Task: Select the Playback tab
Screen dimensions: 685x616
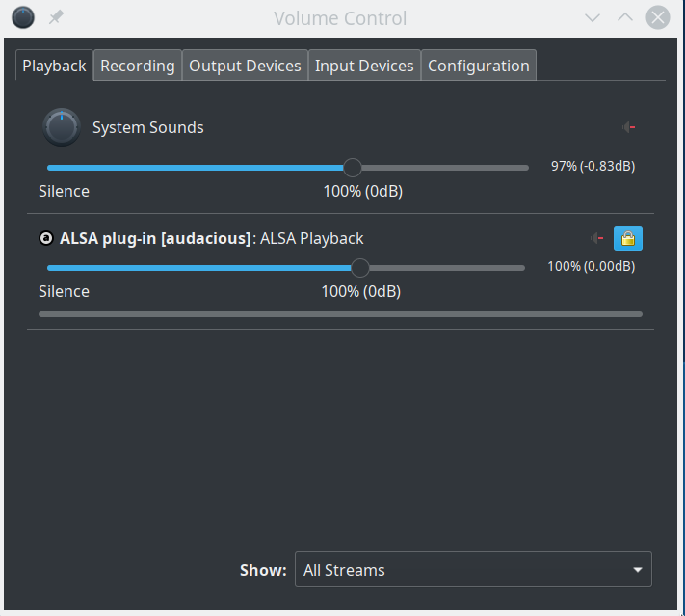Action: point(55,66)
